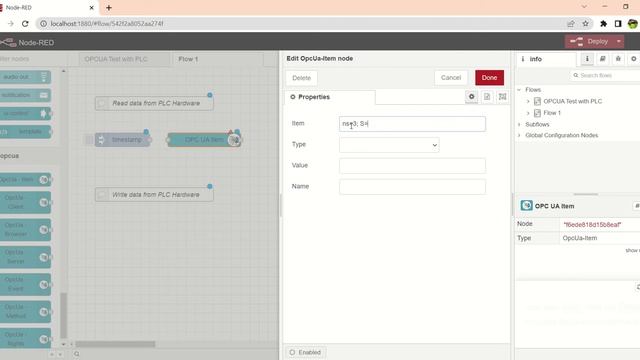Screen dimensions: 640x360
Task: Click the OPC UA Item info panel icon
Action: [527, 205]
